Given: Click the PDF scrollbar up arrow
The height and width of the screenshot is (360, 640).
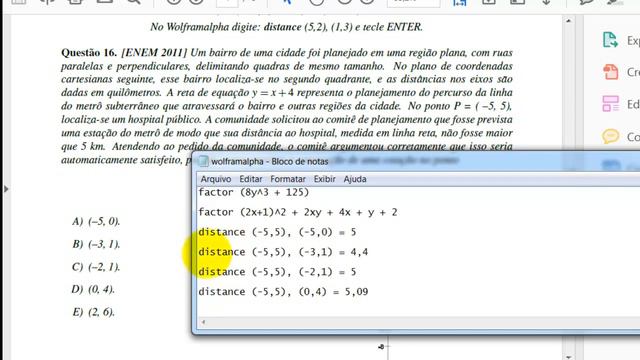Looking at the screenshot, I should tap(569, 20).
